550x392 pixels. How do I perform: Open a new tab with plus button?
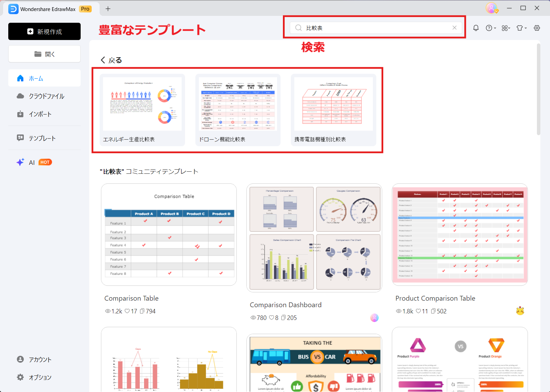point(108,9)
